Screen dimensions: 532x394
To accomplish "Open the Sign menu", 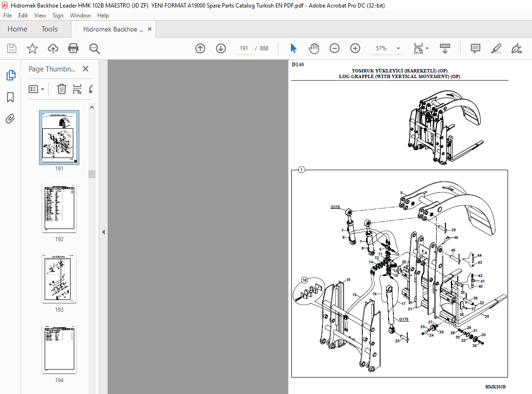I will point(58,15).
